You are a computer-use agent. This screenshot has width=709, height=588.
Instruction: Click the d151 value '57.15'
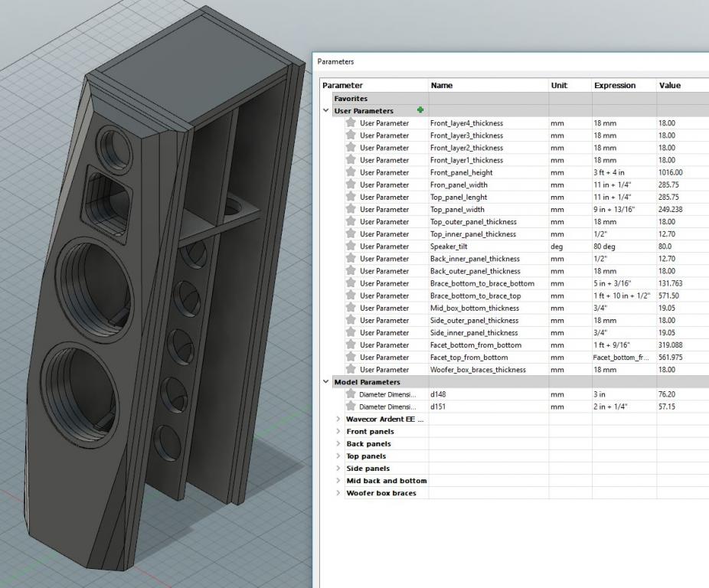[667, 407]
